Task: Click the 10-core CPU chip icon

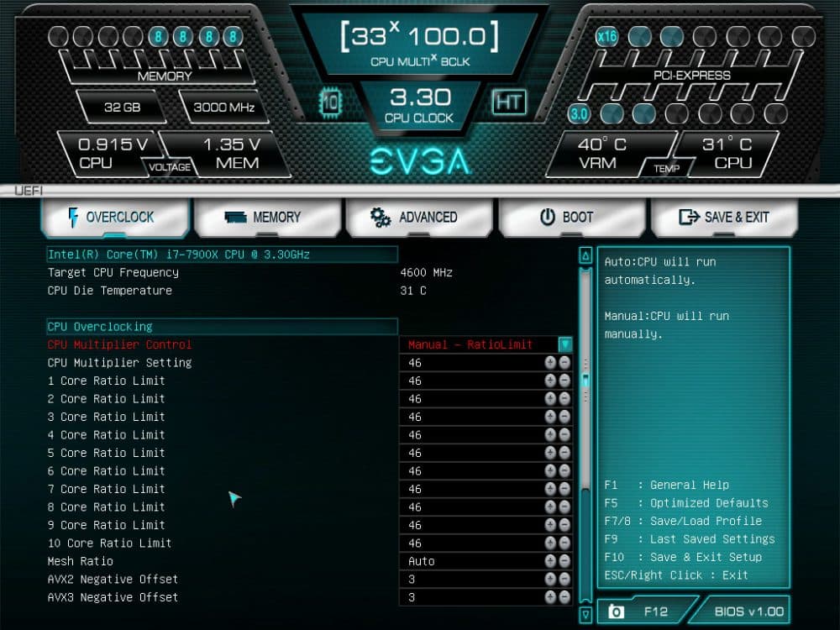Action: (x=330, y=102)
